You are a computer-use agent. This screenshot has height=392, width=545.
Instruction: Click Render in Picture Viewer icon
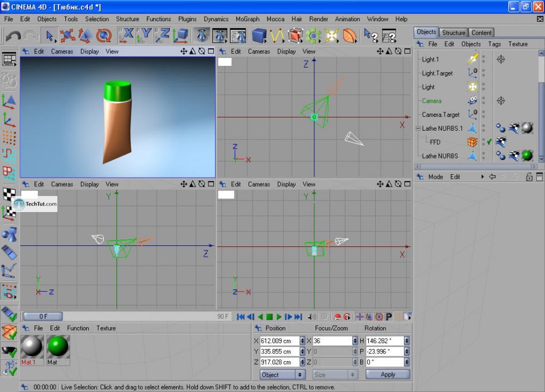[220, 36]
